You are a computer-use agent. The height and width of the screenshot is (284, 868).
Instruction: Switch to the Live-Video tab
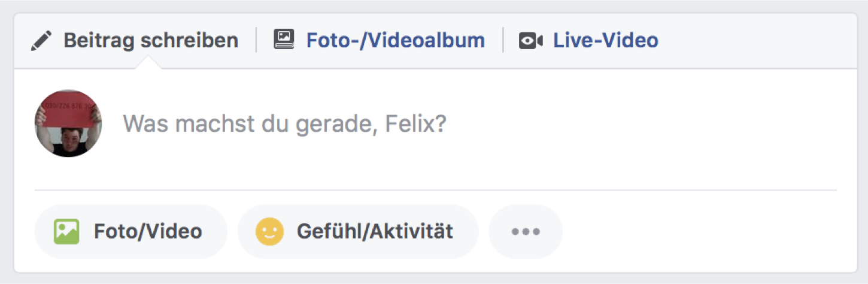[605, 41]
